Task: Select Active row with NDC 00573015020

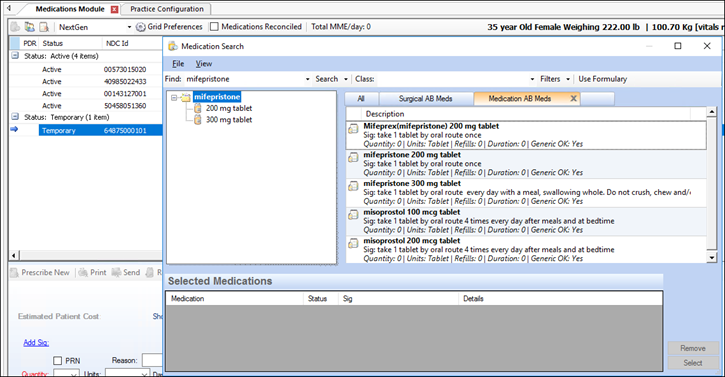Action: [x=86, y=69]
